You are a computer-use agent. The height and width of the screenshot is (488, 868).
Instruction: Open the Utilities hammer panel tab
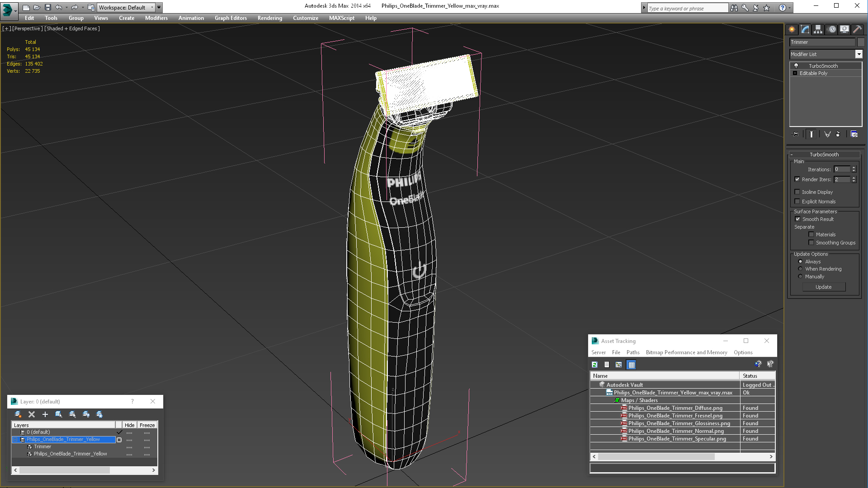pyautogui.click(x=857, y=29)
